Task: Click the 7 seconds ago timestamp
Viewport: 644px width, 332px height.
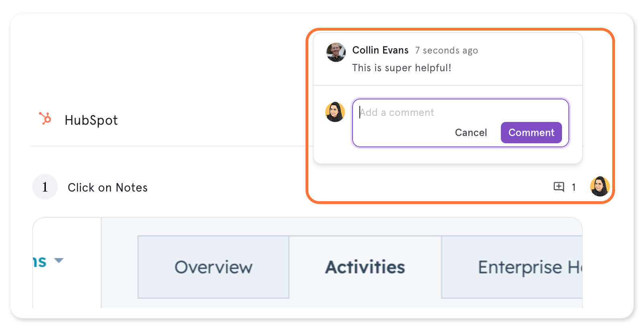Action: (x=447, y=50)
